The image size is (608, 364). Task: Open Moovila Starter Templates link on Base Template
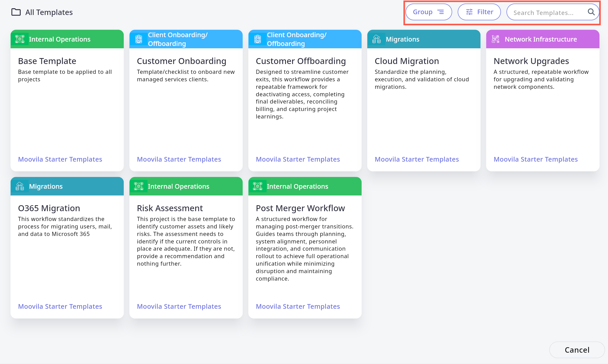click(60, 159)
